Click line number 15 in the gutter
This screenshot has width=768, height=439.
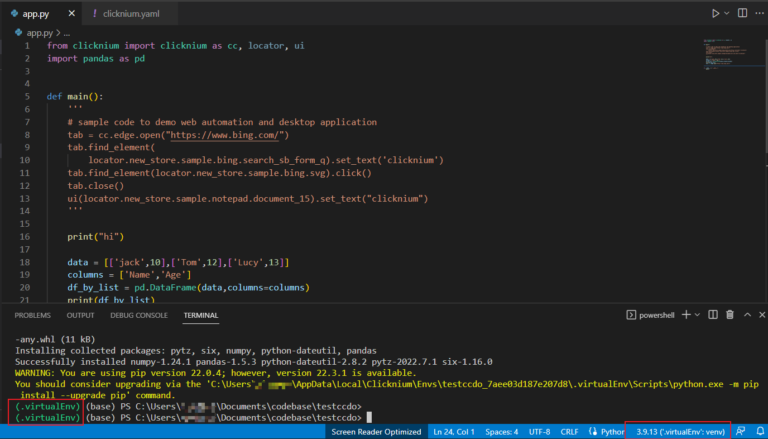(24, 224)
